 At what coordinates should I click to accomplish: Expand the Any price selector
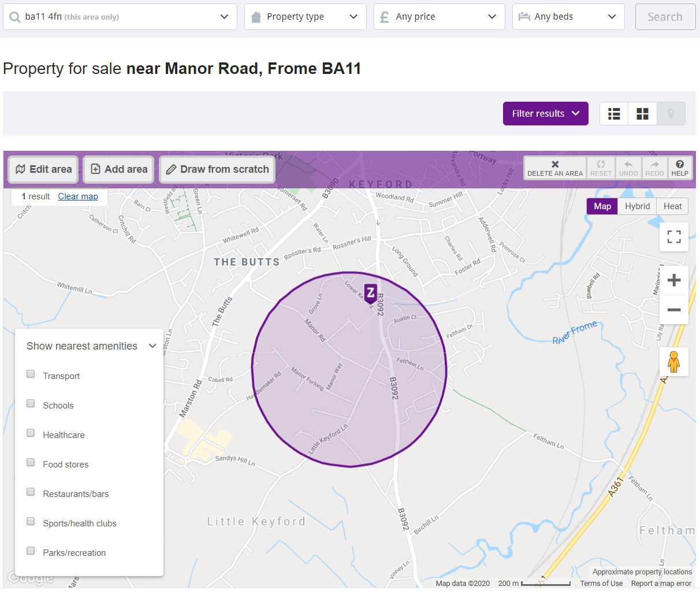[x=439, y=16]
